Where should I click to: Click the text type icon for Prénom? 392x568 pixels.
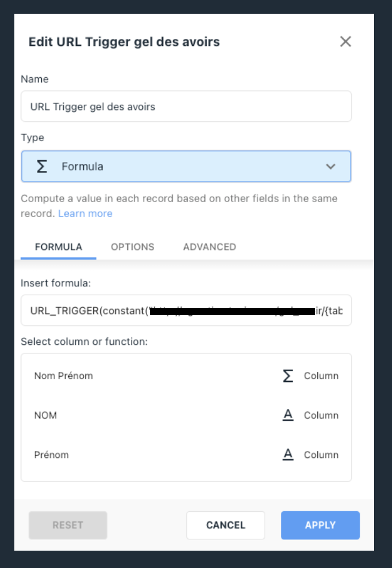[x=288, y=454]
